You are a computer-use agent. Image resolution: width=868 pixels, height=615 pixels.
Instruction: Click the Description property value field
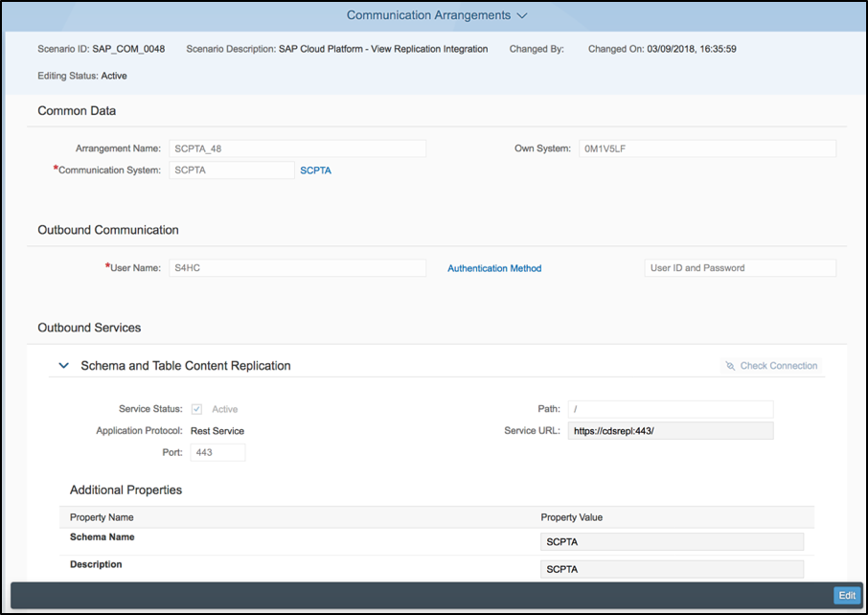[x=672, y=569]
